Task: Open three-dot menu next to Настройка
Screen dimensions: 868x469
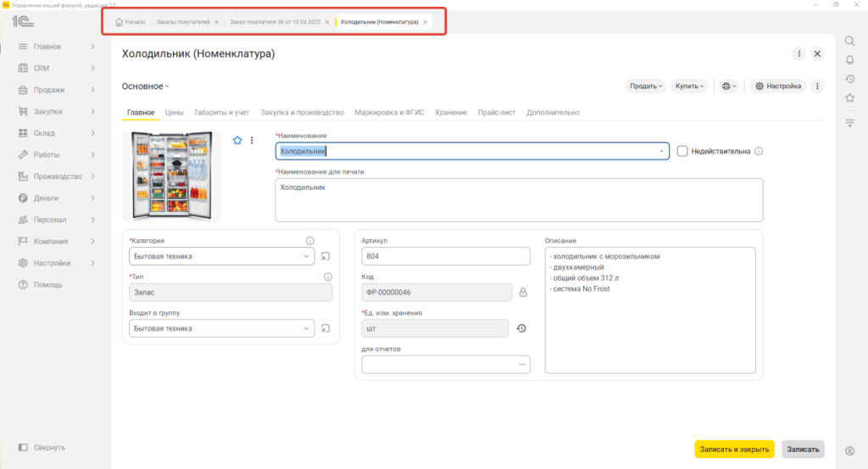Action: (817, 86)
